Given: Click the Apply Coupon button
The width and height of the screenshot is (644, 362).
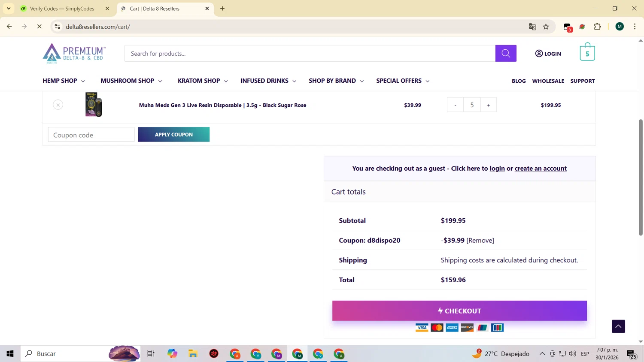Looking at the screenshot, I should click(x=174, y=134).
